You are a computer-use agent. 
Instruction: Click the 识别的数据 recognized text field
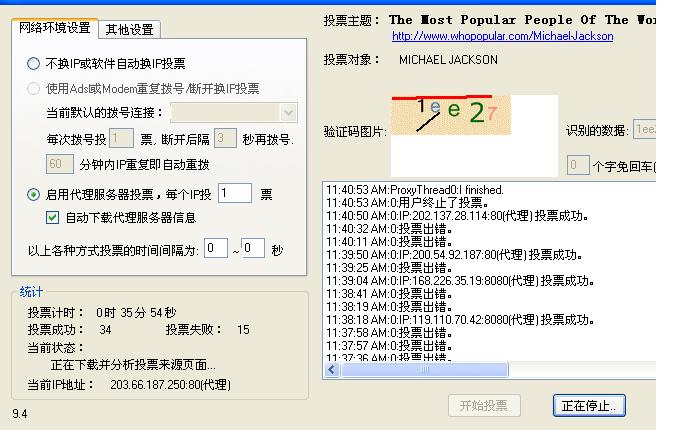coord(644,129)
